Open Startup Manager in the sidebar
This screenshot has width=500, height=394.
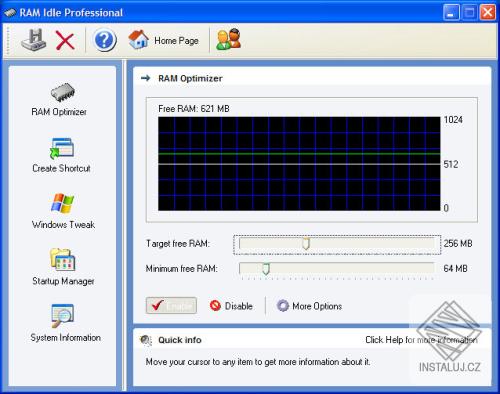(63, 267)
